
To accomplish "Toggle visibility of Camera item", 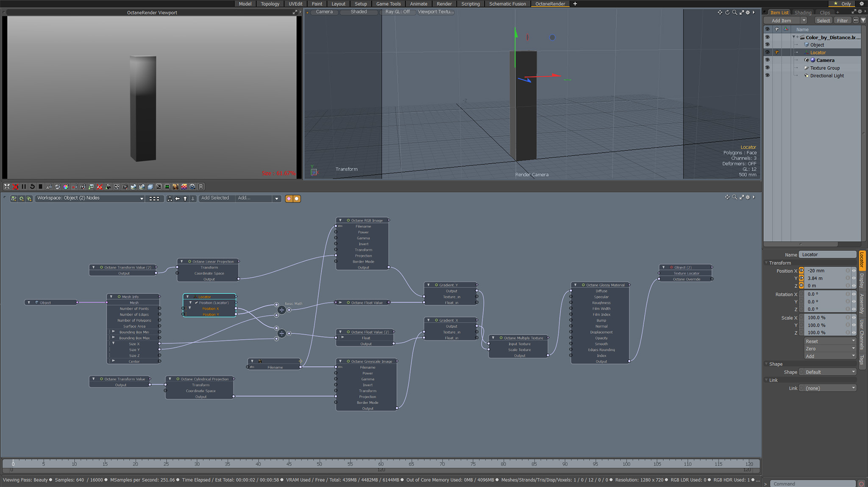I will point(767,60).
